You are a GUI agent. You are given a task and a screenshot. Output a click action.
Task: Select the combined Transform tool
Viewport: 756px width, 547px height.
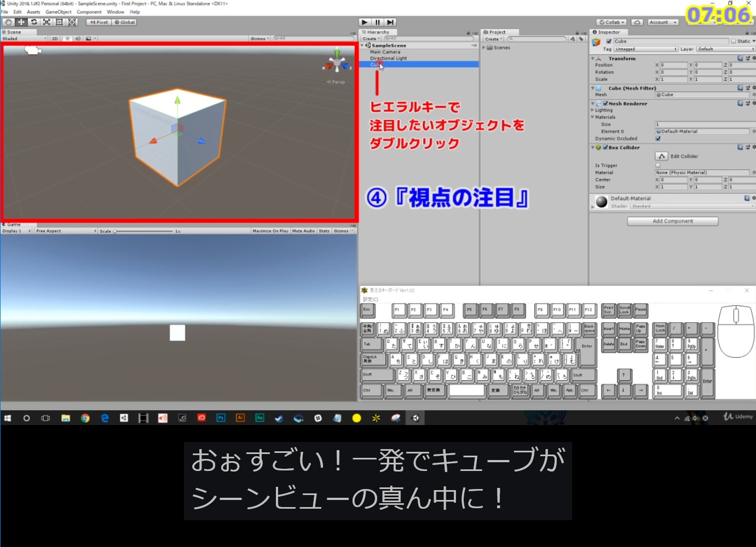click(x=72, y=22)
